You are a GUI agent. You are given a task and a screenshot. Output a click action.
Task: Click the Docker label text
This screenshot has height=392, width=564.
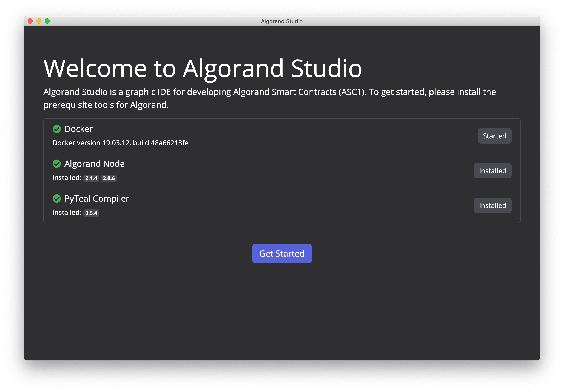point(78,129)
